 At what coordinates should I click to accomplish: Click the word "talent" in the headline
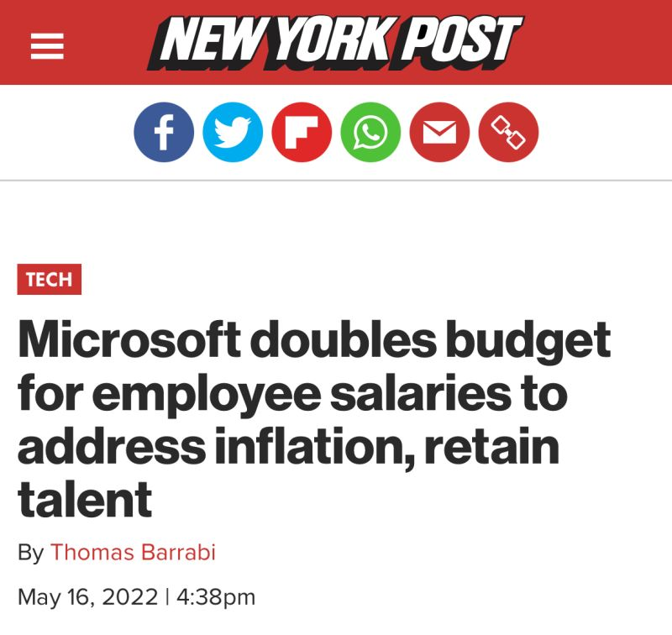coord(85,498)
